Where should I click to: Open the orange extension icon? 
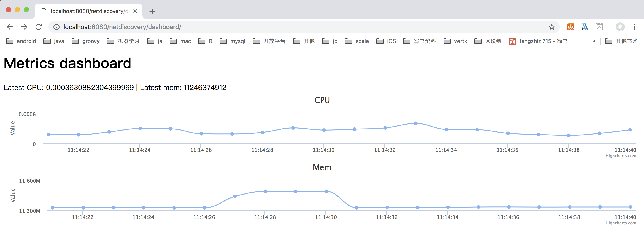pos(571,27)
